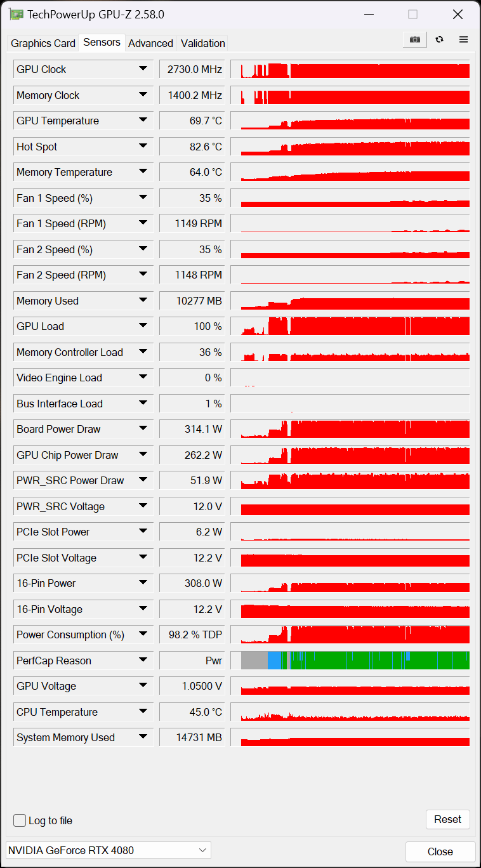The image size is (481, 868).
Task: Open PerfCap Reason dropdown arrow
Action: coord(143,661)
